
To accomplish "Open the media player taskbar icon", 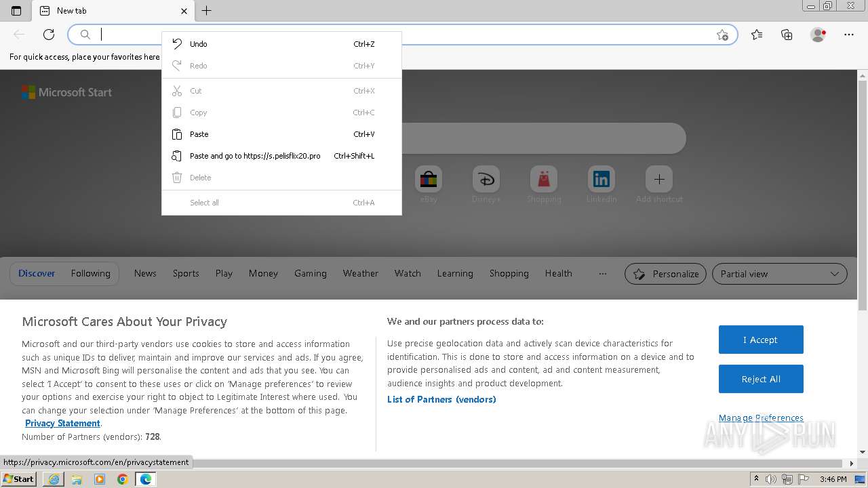I will 100,479.
